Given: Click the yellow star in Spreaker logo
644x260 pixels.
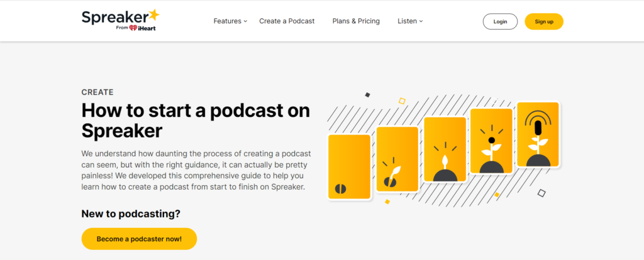Looking at the screenshot, I should tap(153, 15).
